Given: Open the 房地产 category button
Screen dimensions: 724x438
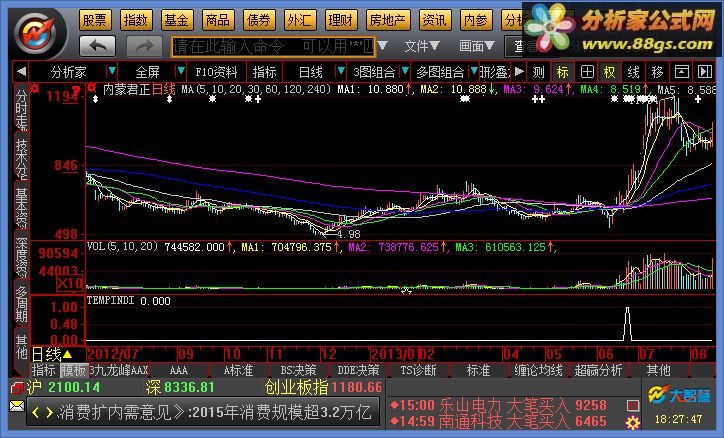Looking at the screenshot, I should click(388, 20).
